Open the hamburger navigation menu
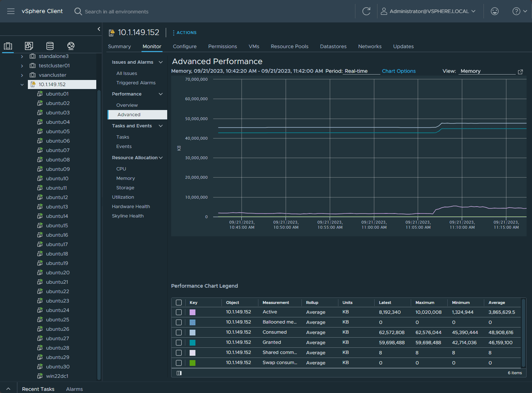 click(x=11, y=11)
